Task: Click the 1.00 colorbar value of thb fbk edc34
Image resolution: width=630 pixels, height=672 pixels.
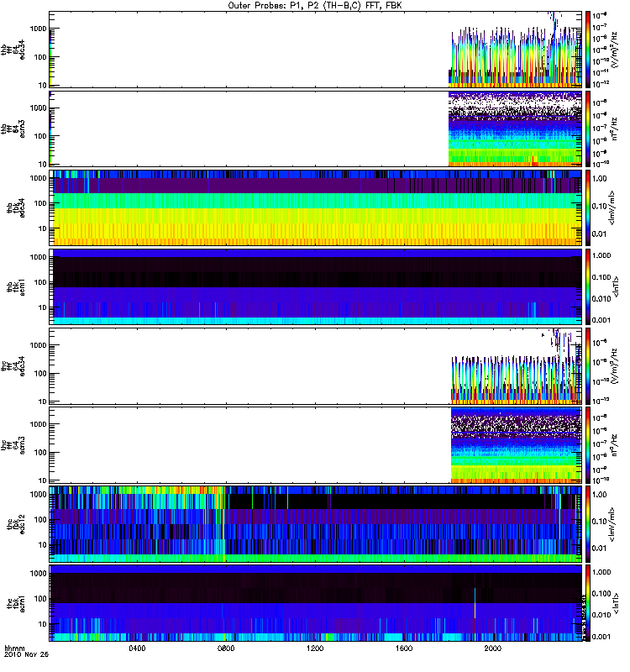Action: click(599, 179)
